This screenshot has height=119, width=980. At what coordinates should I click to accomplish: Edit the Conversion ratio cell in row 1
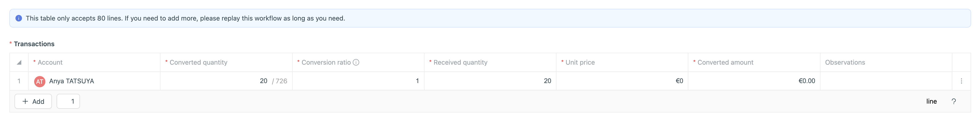click(358, 81)
